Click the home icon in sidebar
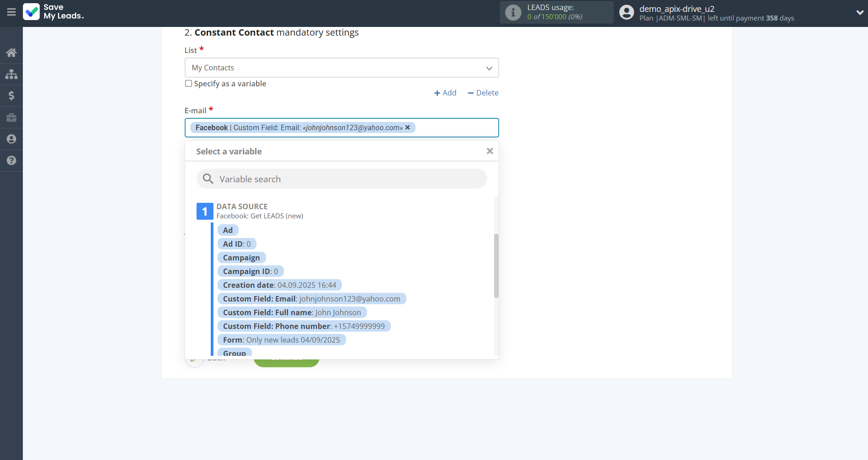The height and width of the screenshot is (460, 868). (x=11, y=53)
